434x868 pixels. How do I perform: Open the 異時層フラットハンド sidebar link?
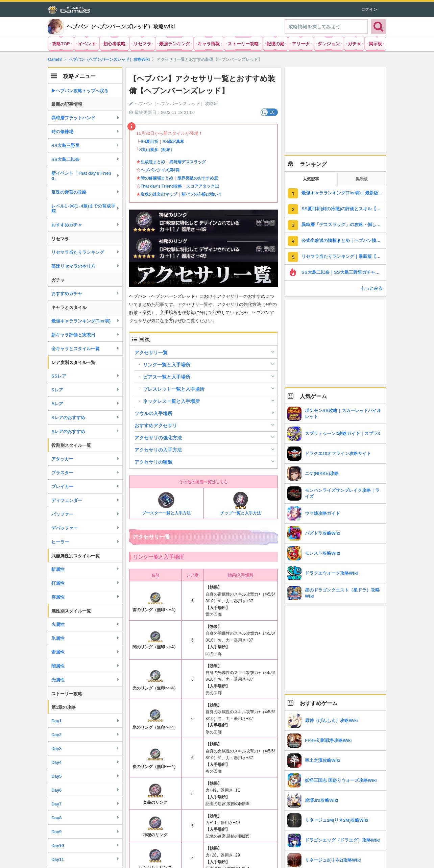tap(85, 118)
